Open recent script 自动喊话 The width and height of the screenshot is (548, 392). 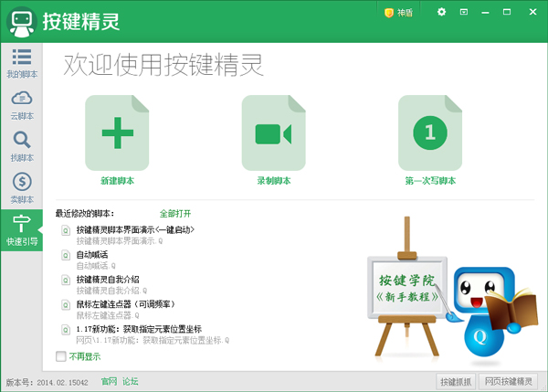point(92,255)
